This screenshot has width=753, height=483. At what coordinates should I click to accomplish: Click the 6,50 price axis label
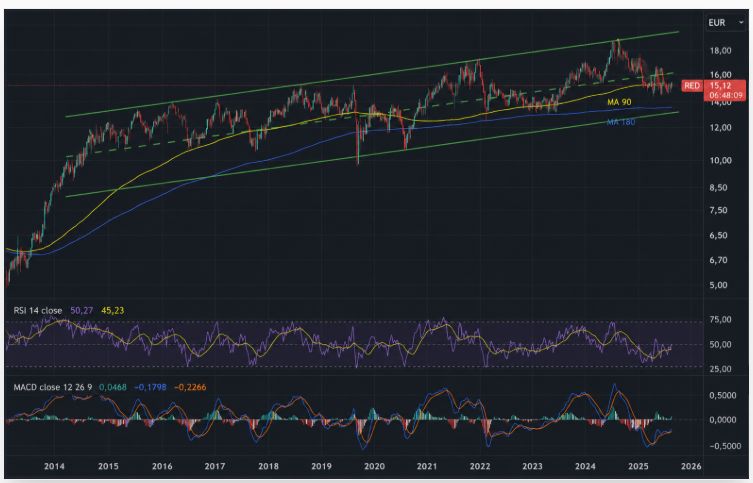pos(718,236)
